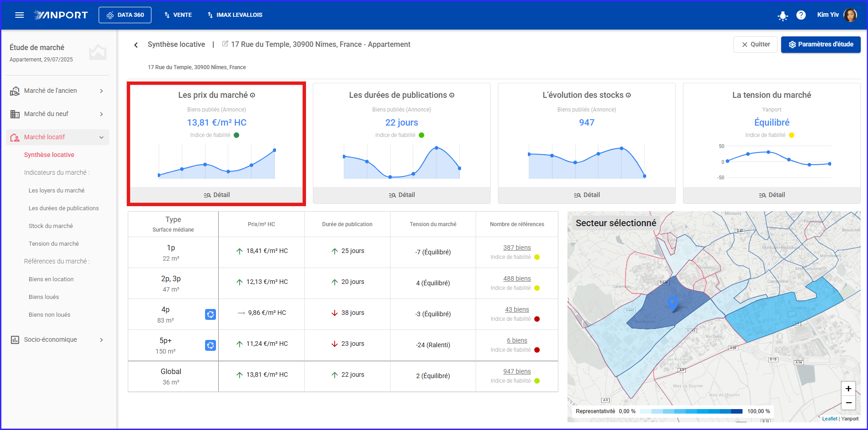Open Biens loués
This screenshot has width=868, height=430.
click(44, 297)
